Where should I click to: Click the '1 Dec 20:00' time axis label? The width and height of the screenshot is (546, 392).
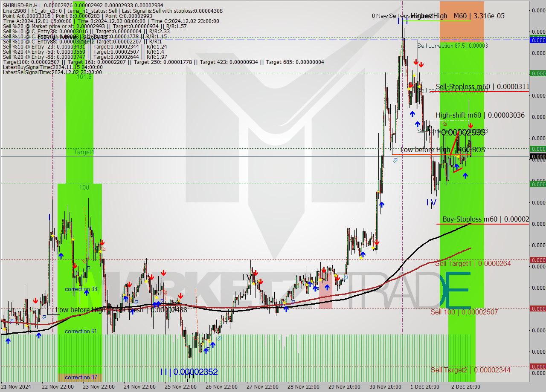coord(425,387)
